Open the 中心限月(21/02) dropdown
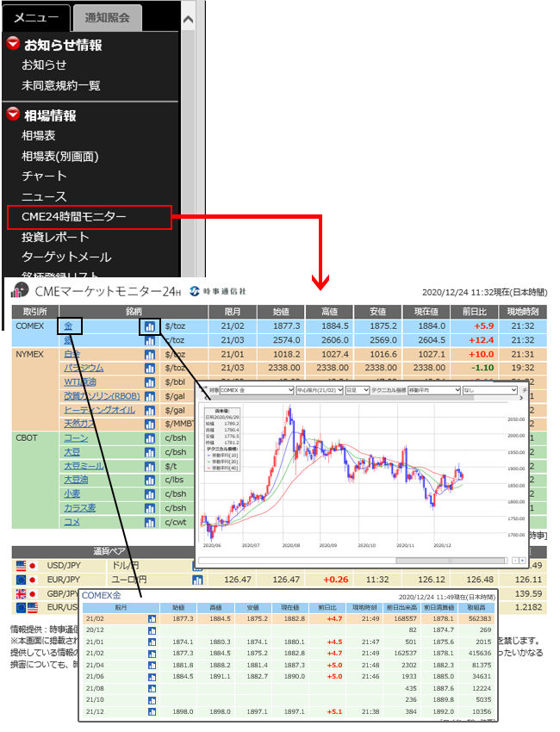This screenshot has width=560, height=732. pyautogui.click(x=320, y=390)
